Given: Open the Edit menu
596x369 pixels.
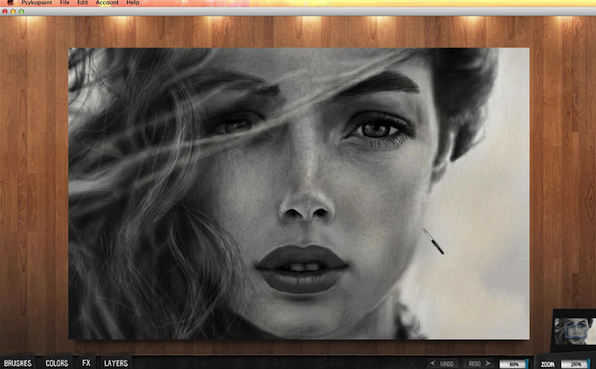Looking at the screenshot, I should pos(82,2).
